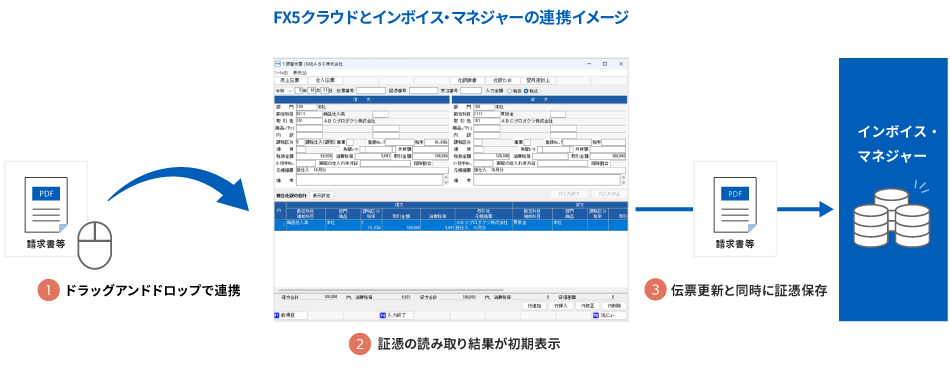Click the 仕訳DB button
The height and width of the screenshot is (370, 950).
coord(503,80)
